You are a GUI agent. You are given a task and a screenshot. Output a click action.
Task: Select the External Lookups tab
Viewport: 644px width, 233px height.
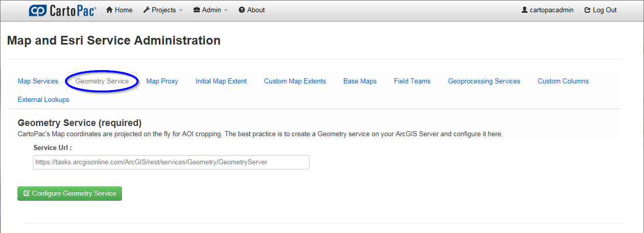point(44,99)
